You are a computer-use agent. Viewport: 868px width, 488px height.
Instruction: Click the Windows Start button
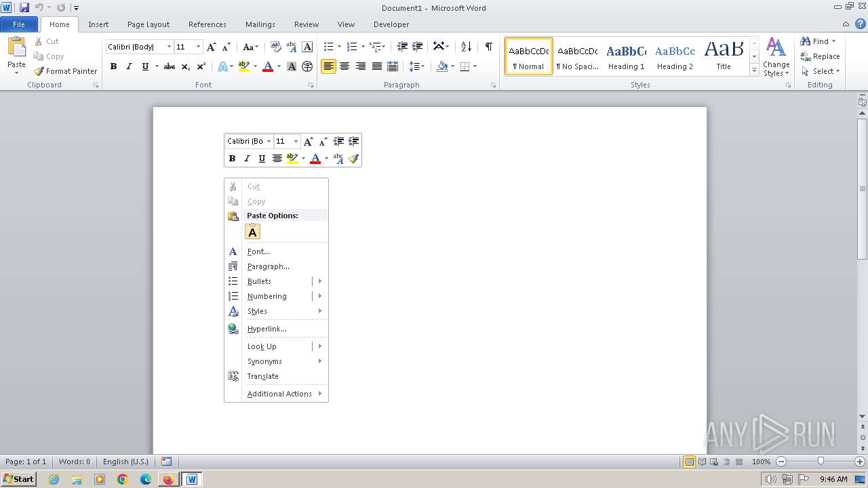(x=18, y=479)
